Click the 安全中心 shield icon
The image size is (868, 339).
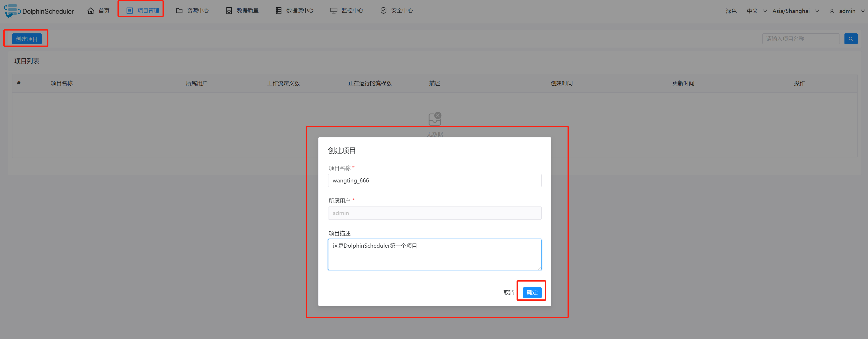pos(384,11)
